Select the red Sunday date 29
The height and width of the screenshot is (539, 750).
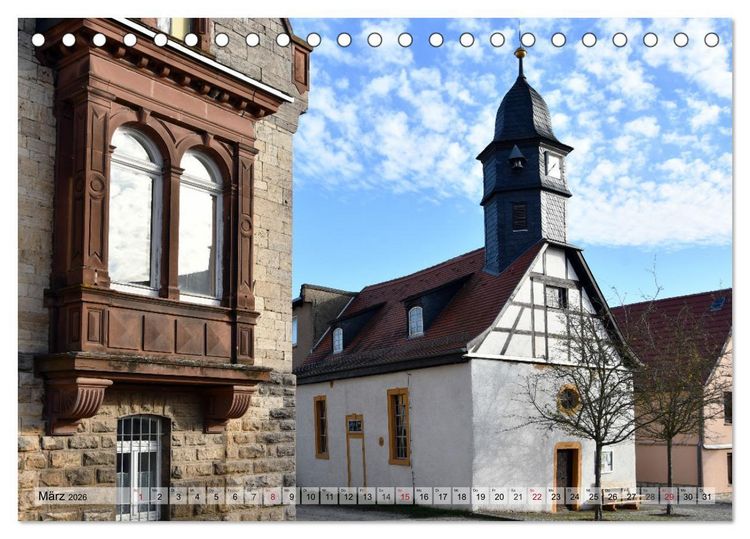[669, 496]
